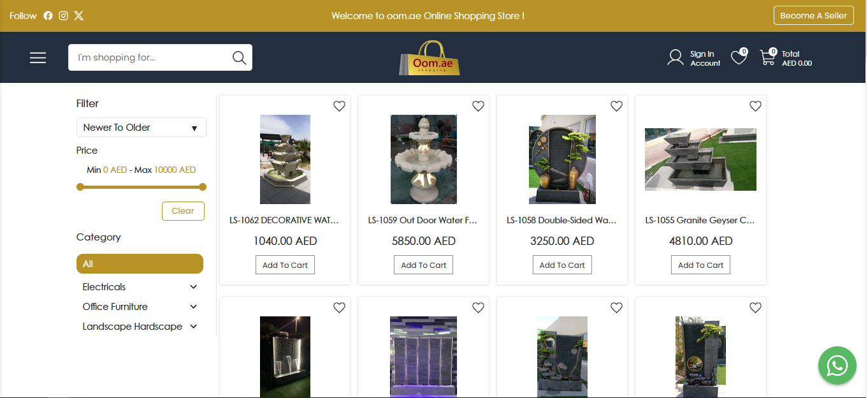Viewport: 868px width, 398px height.
Task: Select the All category
Action: click(x=140, y=264)
